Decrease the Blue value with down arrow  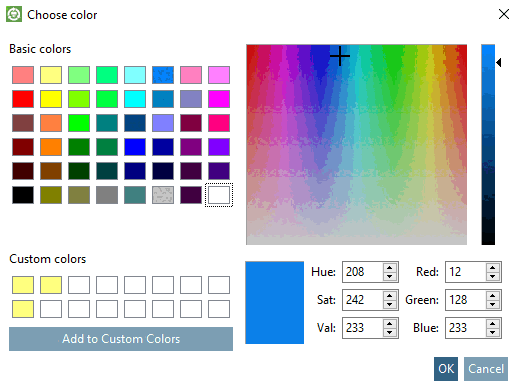click(x=492, y=332)
